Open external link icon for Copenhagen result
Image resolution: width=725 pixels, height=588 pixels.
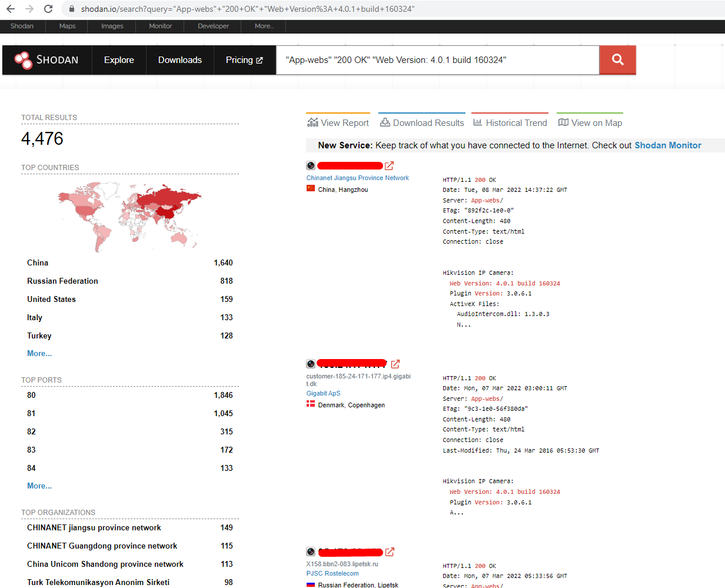click(x=395, y=364)
